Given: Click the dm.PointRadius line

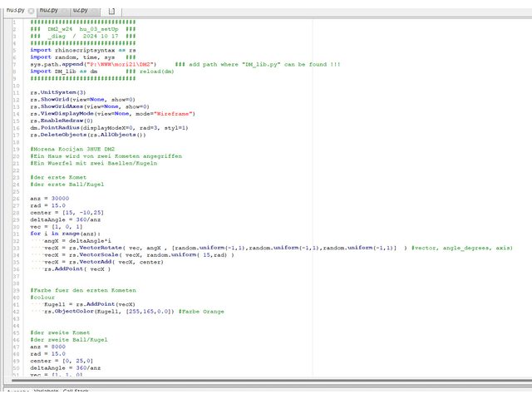Looking at the screenshot, I should 109,128.
